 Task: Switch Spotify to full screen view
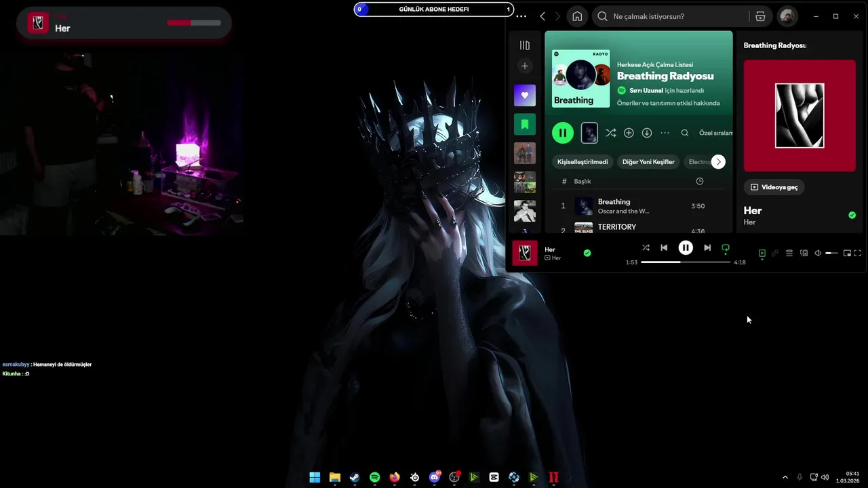click(858, 253)
